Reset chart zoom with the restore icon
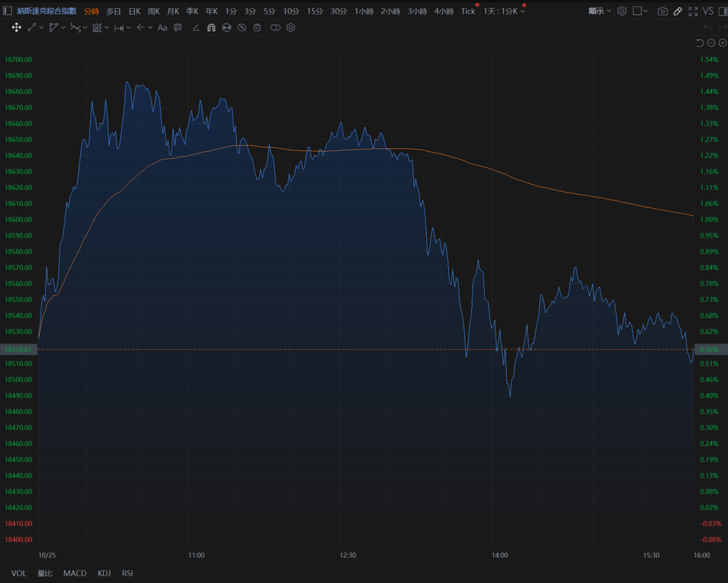Image resolution: width=728 pixels, height=583 pixels. click(x=700, y=42)
